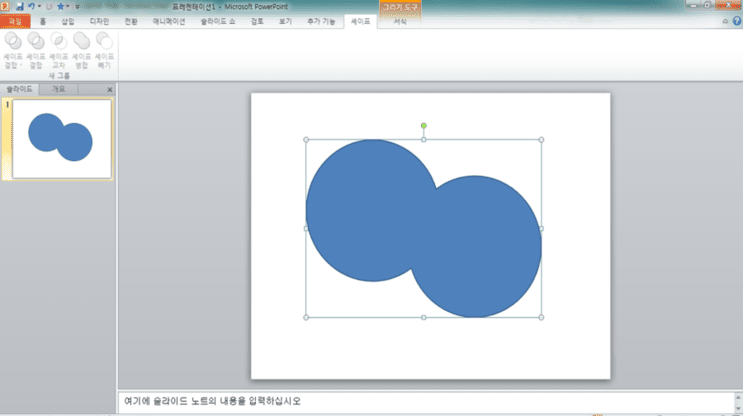Screen dimensions: 743x416
Task: Open the Customize Quick Access Toolbar dropdown
Action: coord(77,7)
